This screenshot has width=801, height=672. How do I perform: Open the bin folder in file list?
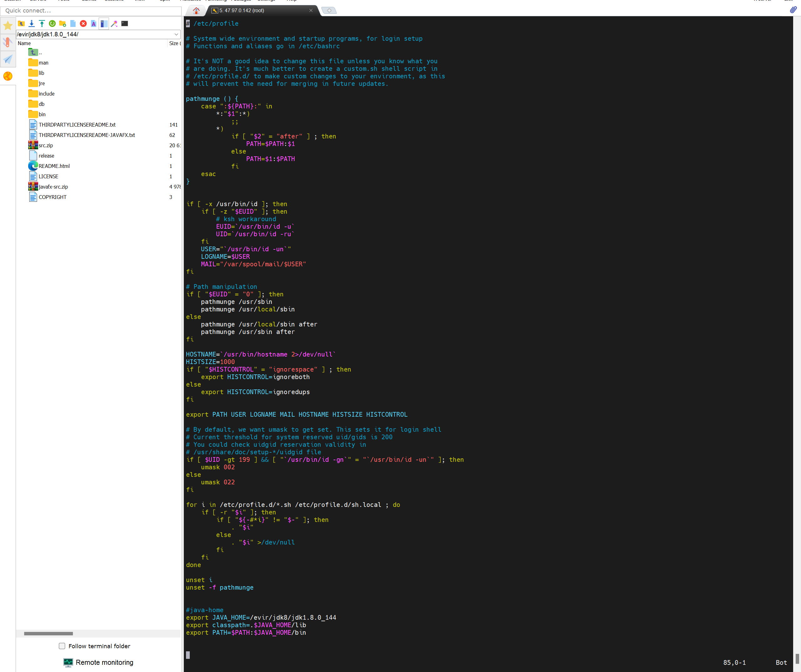point(42,114)
